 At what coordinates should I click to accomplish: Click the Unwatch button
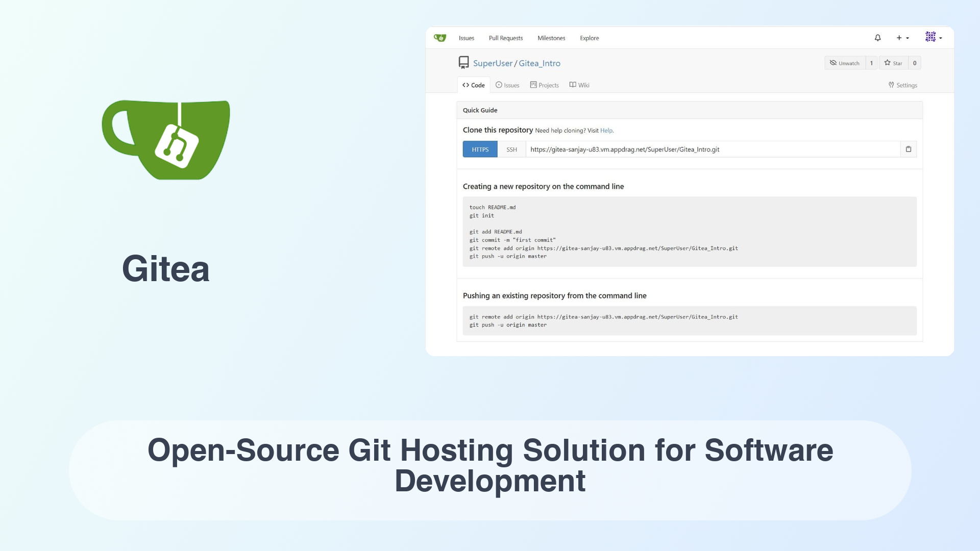pyautogui.click(x=845, y=63)
